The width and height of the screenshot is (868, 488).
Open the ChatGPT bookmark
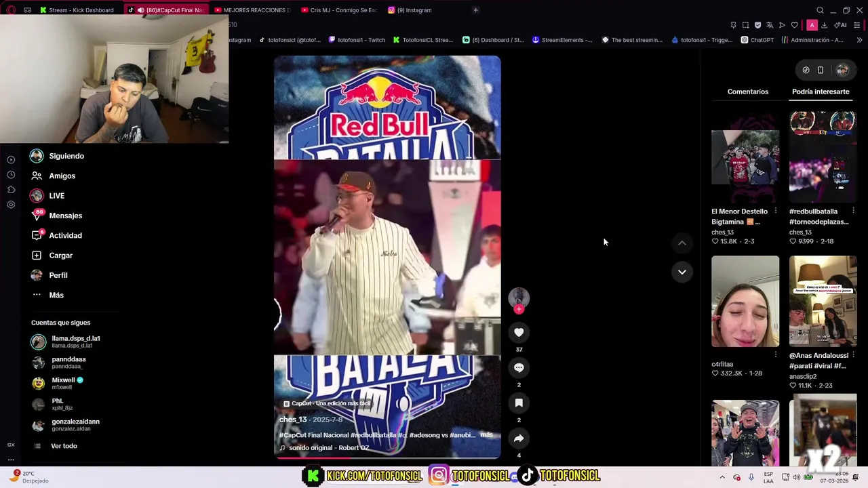point(757,40)
